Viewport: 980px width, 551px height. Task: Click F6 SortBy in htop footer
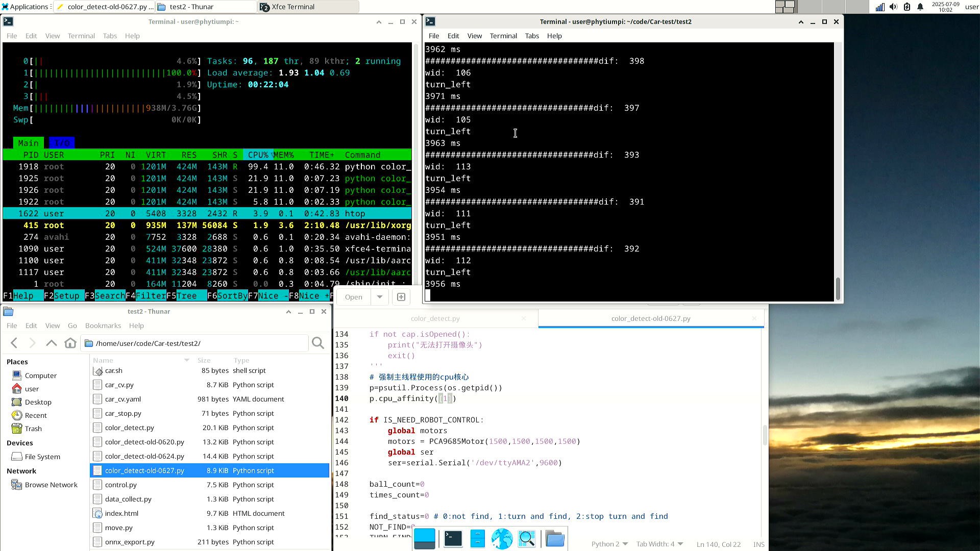pos(227,296)
